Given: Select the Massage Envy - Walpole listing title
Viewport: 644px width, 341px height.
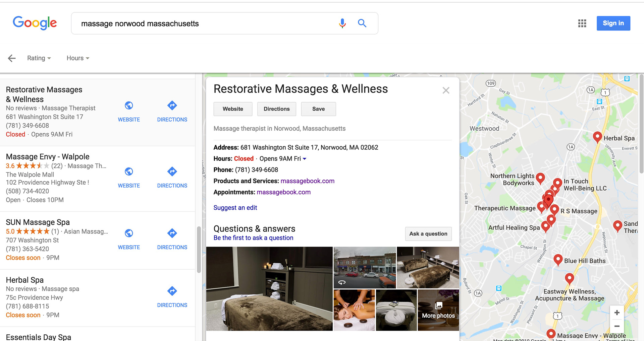Looking at the screenshot, I should pos(48,157).
